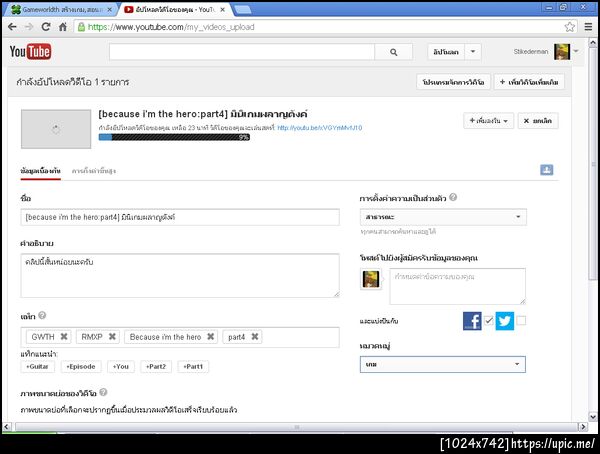Viewport: 600px width, 454px height.
Task: Click the Stikederman username text
Action: pos(531,51)
